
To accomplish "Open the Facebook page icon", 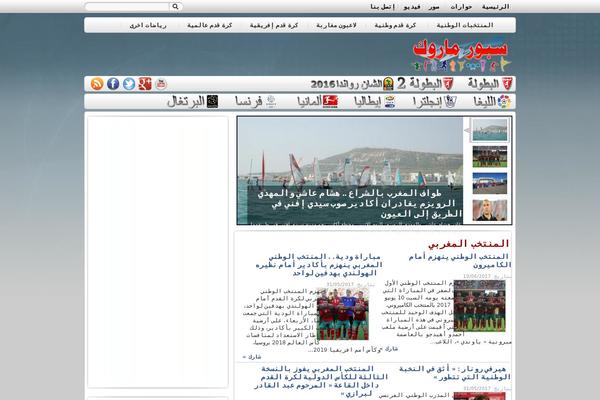I will point(113,84).
